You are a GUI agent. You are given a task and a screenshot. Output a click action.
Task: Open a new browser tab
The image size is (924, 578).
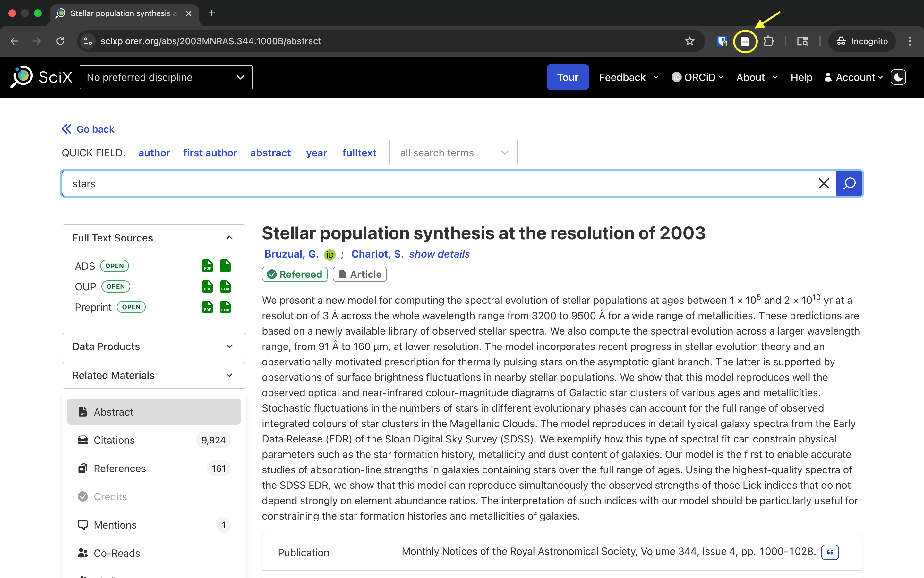(x=211, y=13)
